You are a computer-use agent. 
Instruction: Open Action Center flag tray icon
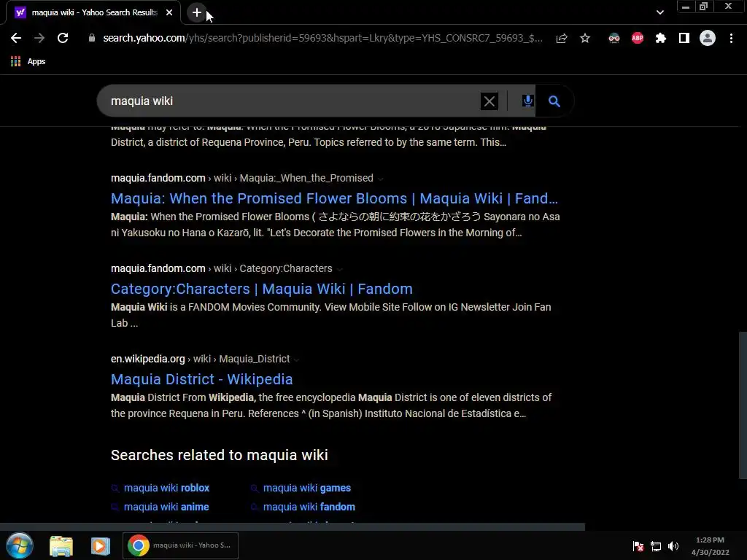[x=638, y=546]
